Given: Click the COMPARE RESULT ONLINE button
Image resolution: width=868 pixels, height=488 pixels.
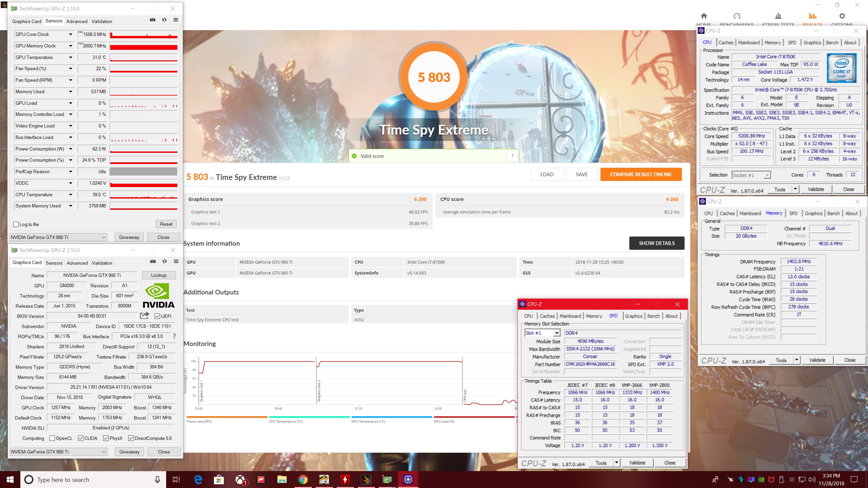Looking at the screenshot, I should tap(641, 174).
